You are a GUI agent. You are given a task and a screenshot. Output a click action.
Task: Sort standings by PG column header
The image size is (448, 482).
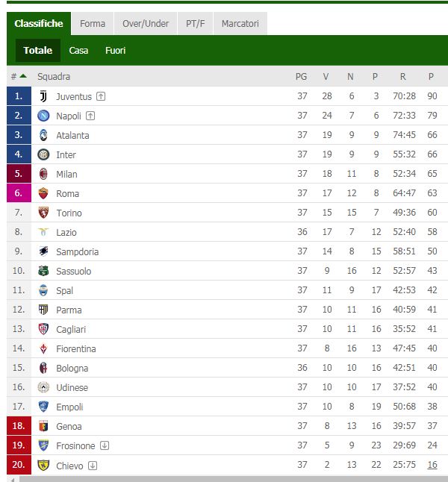click(x=302, y=76)
